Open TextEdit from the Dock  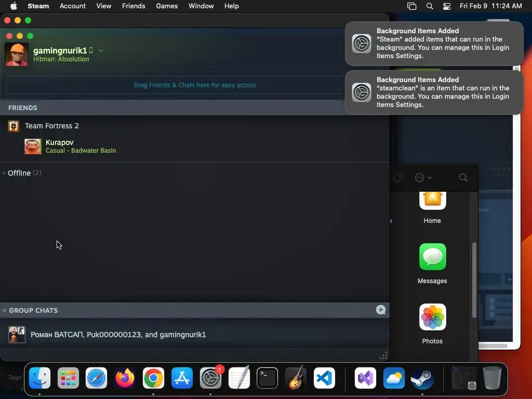239,378
